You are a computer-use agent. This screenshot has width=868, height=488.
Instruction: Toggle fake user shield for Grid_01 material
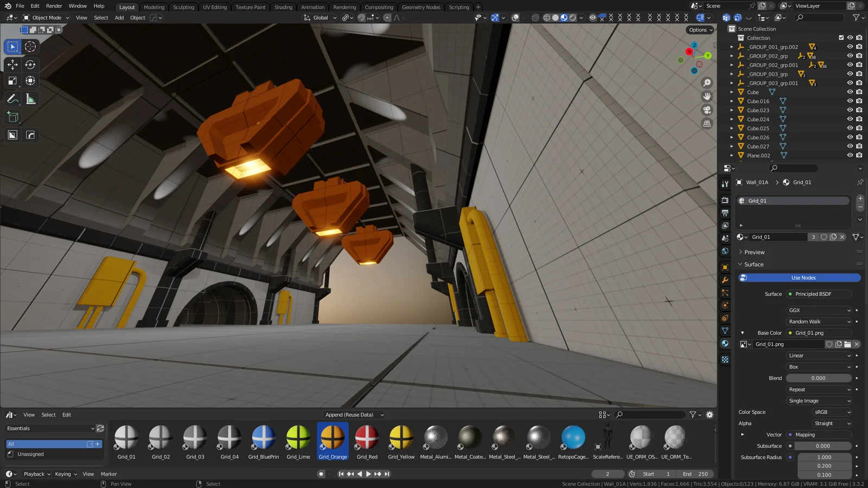point(824,237)
